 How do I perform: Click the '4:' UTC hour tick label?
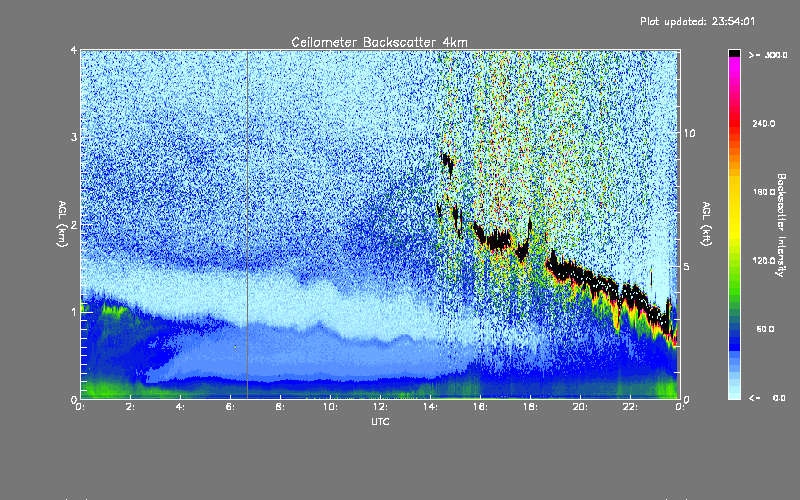(181, 407)
